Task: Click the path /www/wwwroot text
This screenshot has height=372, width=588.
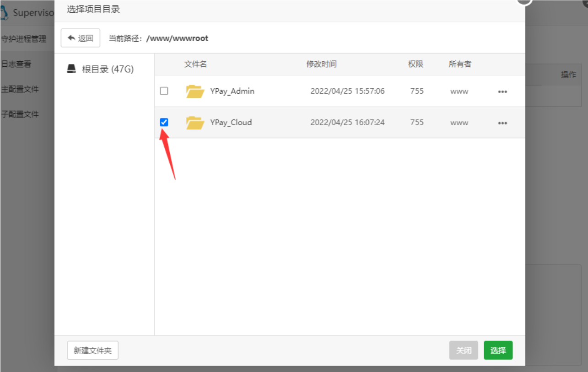Action: (177, 38)
